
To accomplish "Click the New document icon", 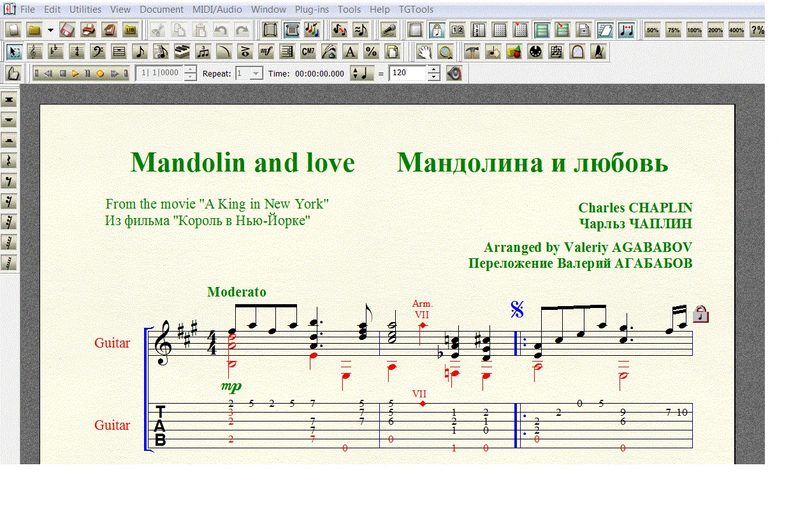I will coord(13,30).
